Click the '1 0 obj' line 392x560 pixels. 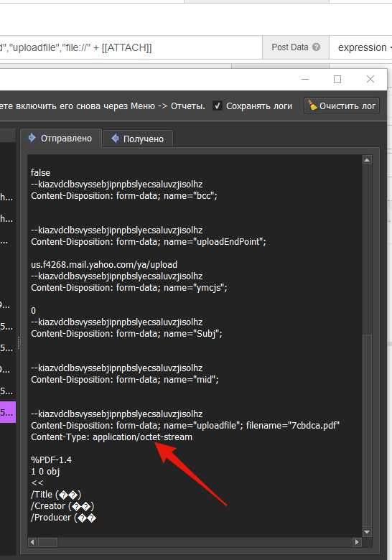coord(45,472)
